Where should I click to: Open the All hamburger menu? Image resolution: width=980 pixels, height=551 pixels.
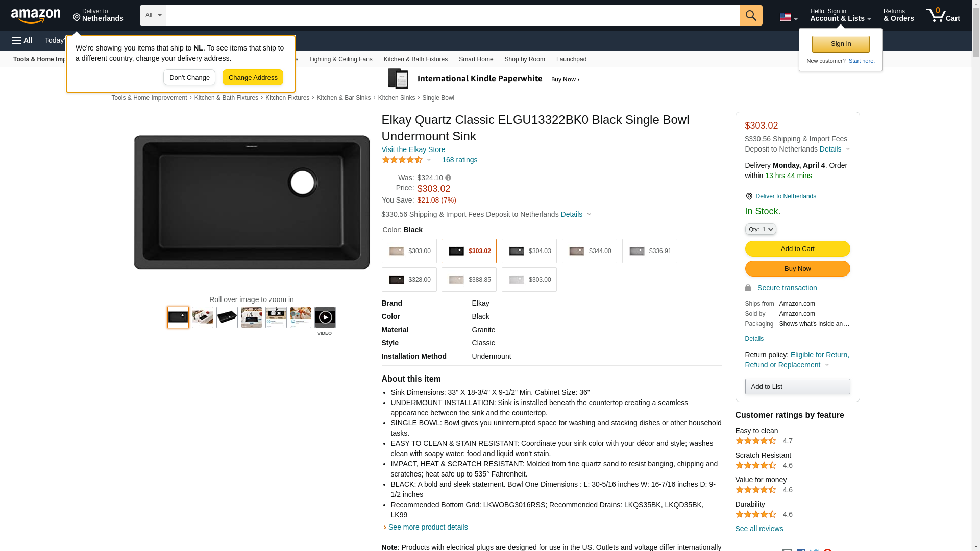coord(22,40)
